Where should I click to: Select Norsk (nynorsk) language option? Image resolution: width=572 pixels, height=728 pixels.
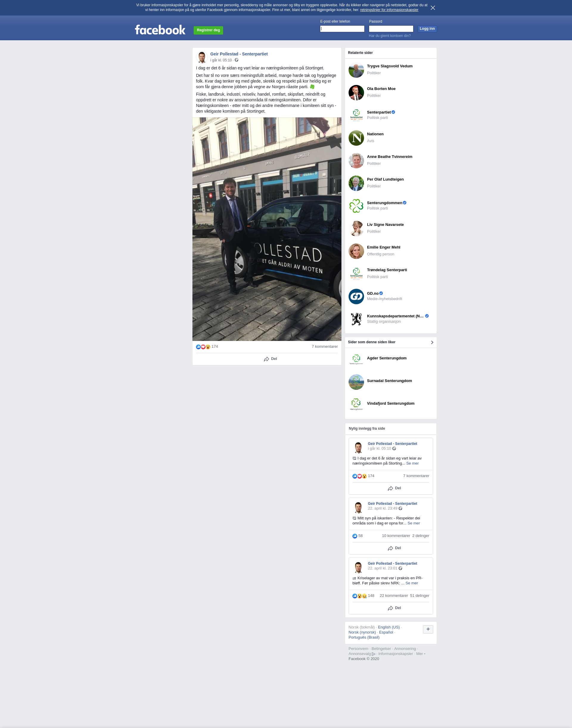tap(362, 632)
